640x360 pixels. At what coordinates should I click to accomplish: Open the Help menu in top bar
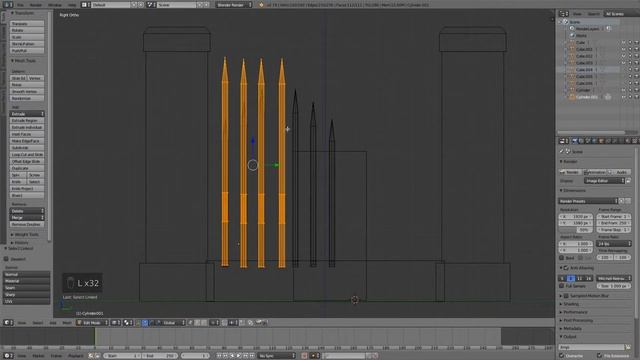click(x=72, y=5)
